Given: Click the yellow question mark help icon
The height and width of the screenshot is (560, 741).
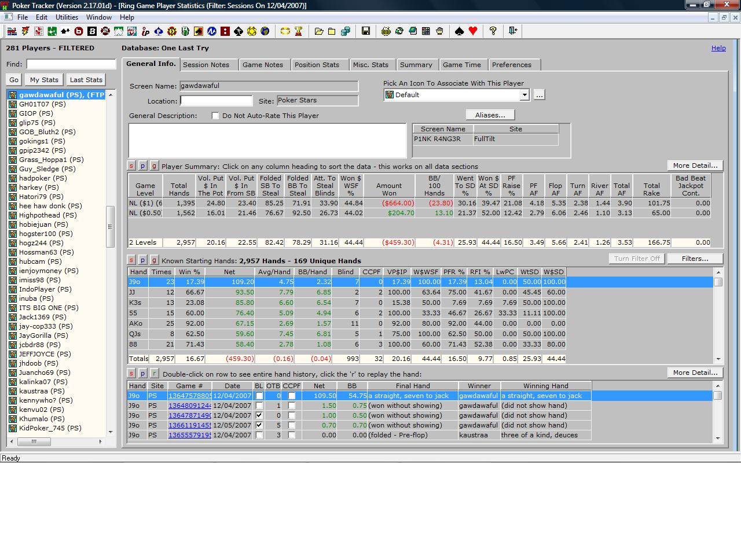Looking at the screenshot, I should click(x=493, y=31).
